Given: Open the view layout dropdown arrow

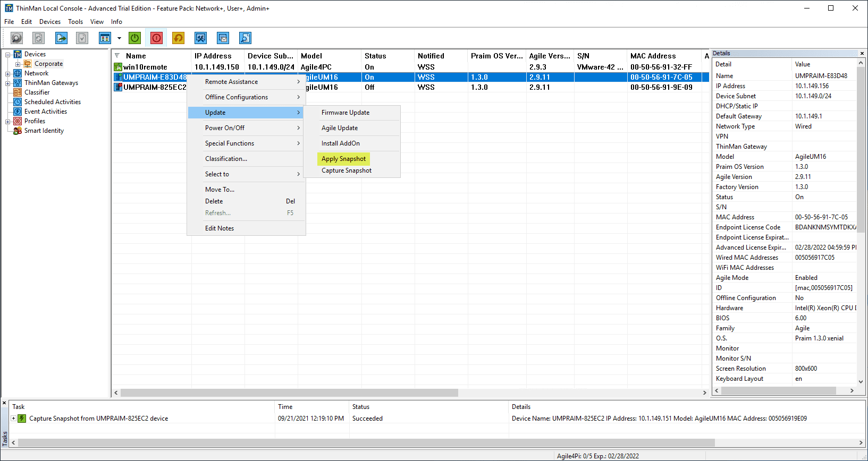Looking at the screenshot, I should 119,38.
